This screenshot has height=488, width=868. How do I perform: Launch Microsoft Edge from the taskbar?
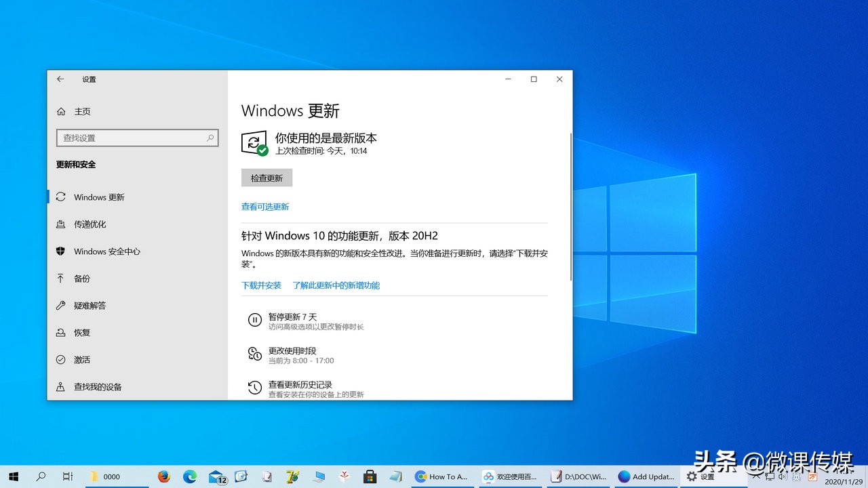(190, 476)
